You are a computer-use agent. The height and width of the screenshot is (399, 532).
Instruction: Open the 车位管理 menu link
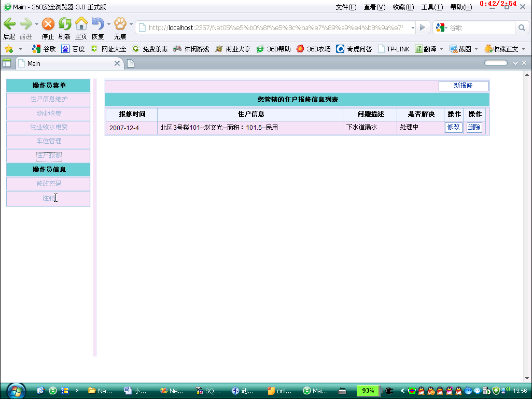click(x=49, y=141)
